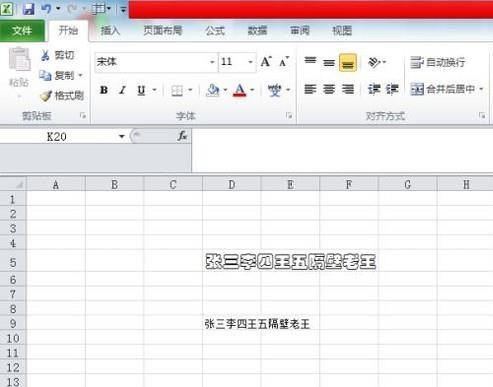Switch to the 公式 (Formulas) tab
Screen dimensions: 493x387
click(x=215, y=31)
